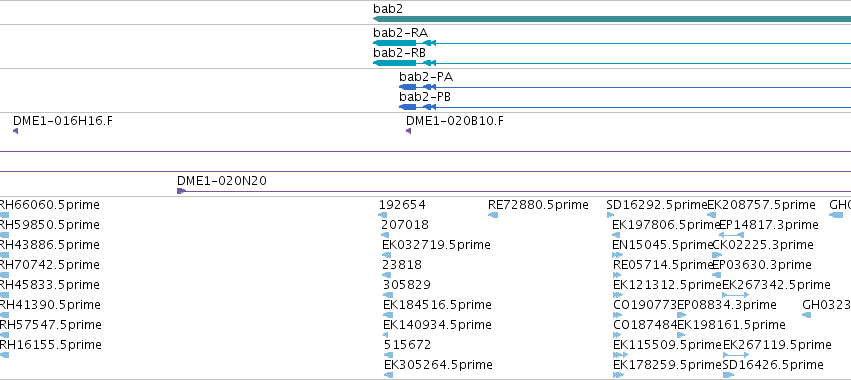Select EST label RH45833.5prime

pyautogui.click(x=49, y=285)
